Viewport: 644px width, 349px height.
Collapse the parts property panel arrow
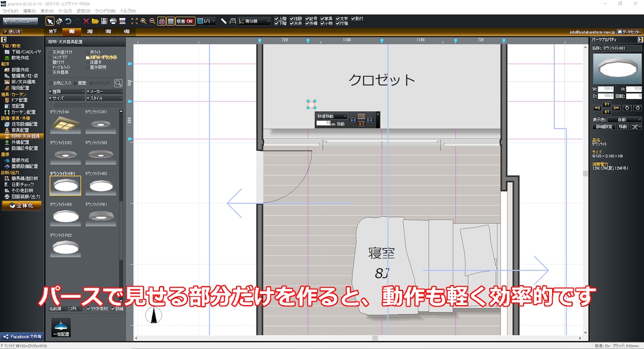pos(640,40)
